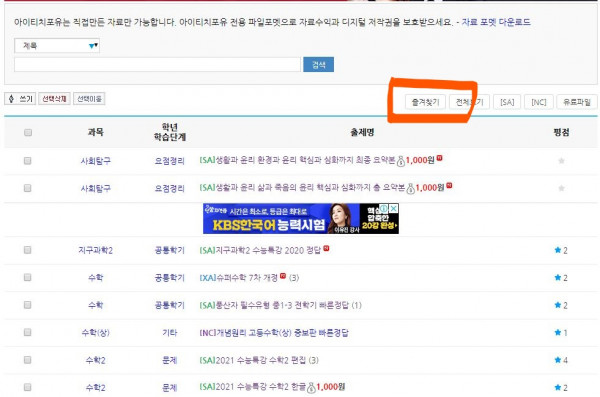This screenshot has height=397, width=600.
Task: Click blue star rating for 지구과학2 row
Action: [x=558, y=250]
